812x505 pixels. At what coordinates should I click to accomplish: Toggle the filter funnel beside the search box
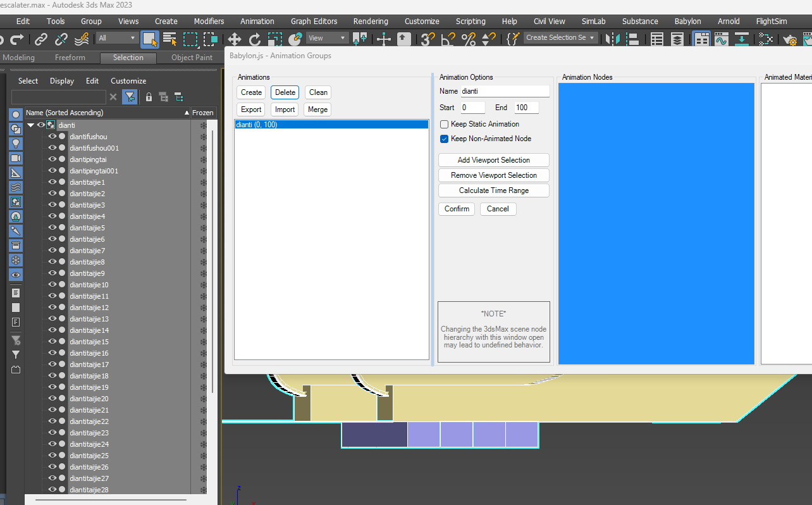pos(130,97)
